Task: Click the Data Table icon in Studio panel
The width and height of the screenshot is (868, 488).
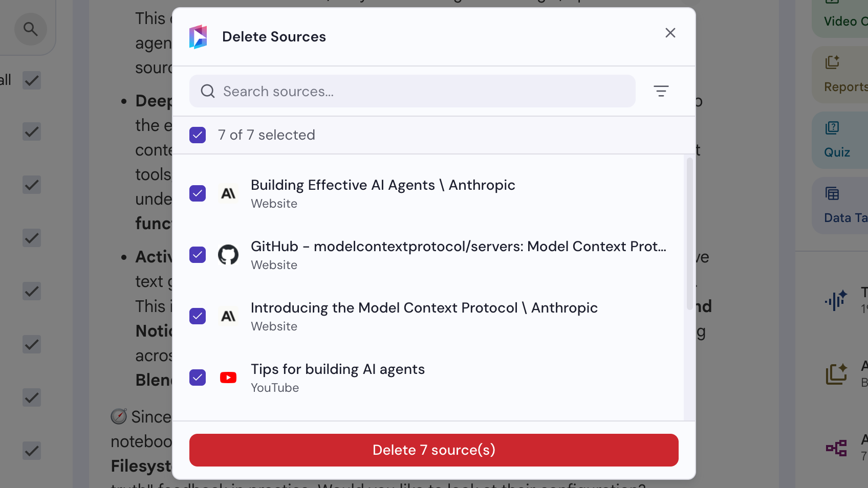Action: pos(832,193)
